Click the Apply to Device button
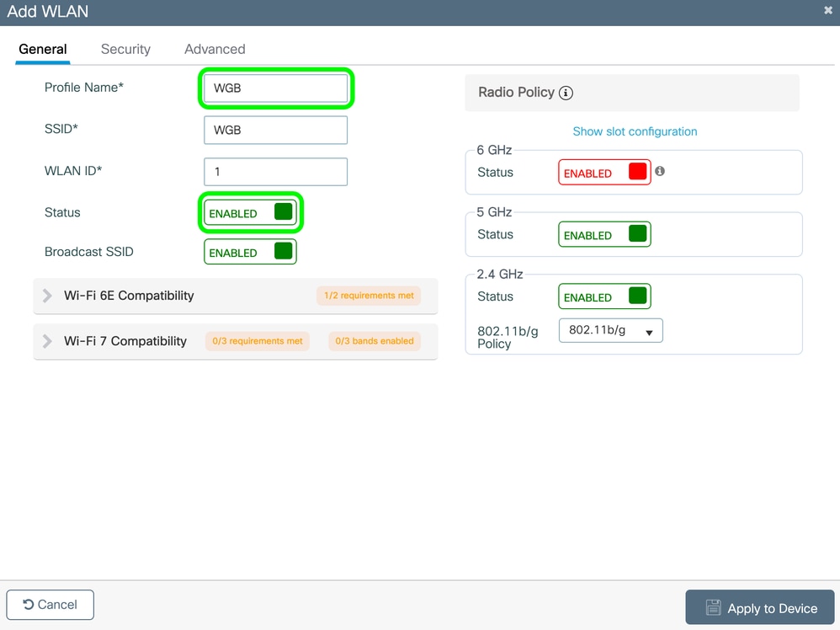Image resolution: width=840 pixels, height=630 pixels. click(760, 607)
